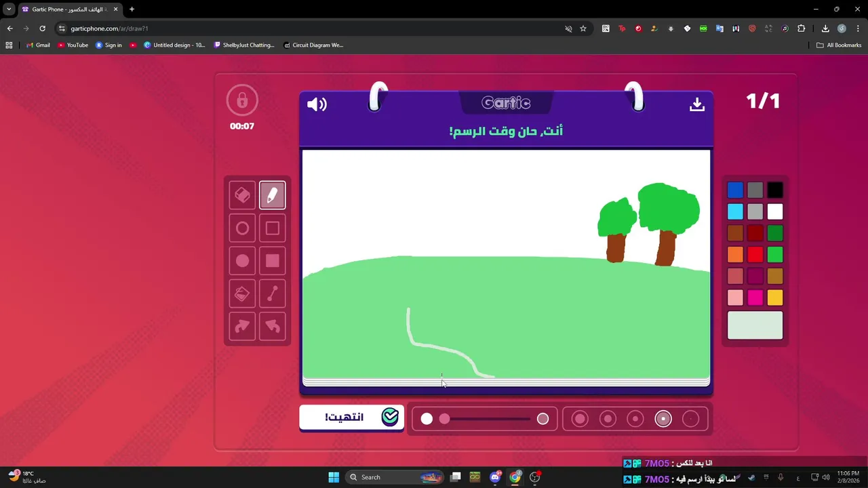The image size is (868, 488).
Task: Pick the black color swatch
Action: pyautogui.click(x=775, y=190)
